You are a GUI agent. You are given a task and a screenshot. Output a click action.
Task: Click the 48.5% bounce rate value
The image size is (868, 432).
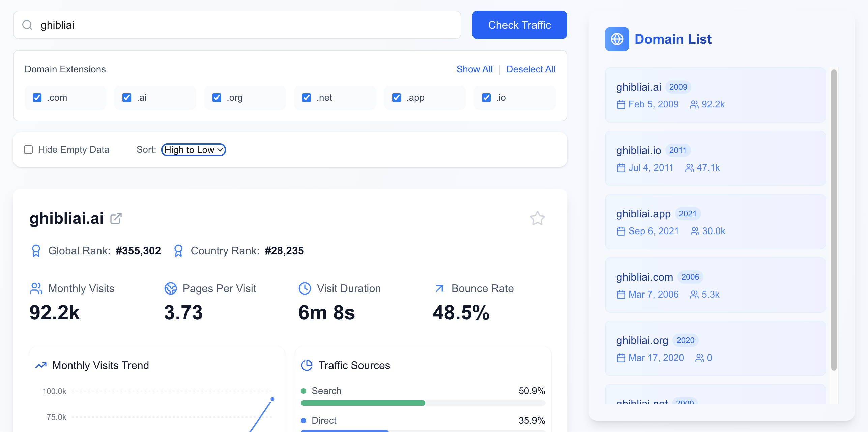[x=461, y=313]
